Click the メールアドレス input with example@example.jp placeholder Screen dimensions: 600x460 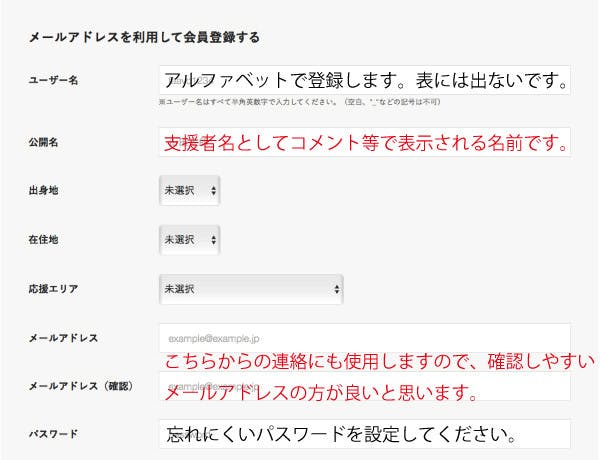364,337
